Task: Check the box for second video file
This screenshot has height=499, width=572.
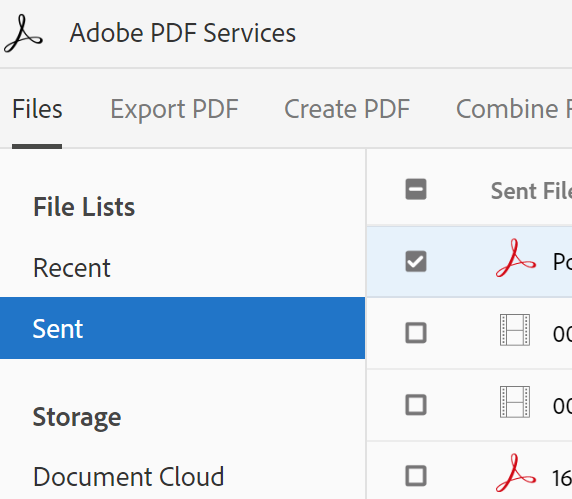Action: tap(416, 405)
